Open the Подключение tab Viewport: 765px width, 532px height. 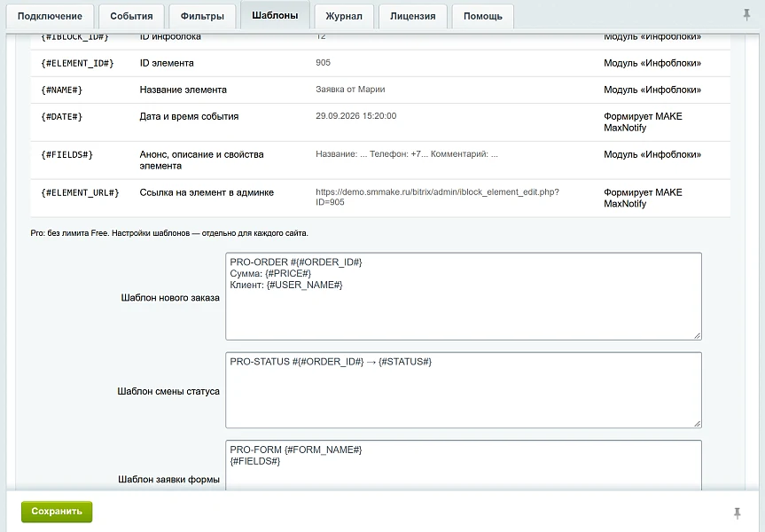50,16
